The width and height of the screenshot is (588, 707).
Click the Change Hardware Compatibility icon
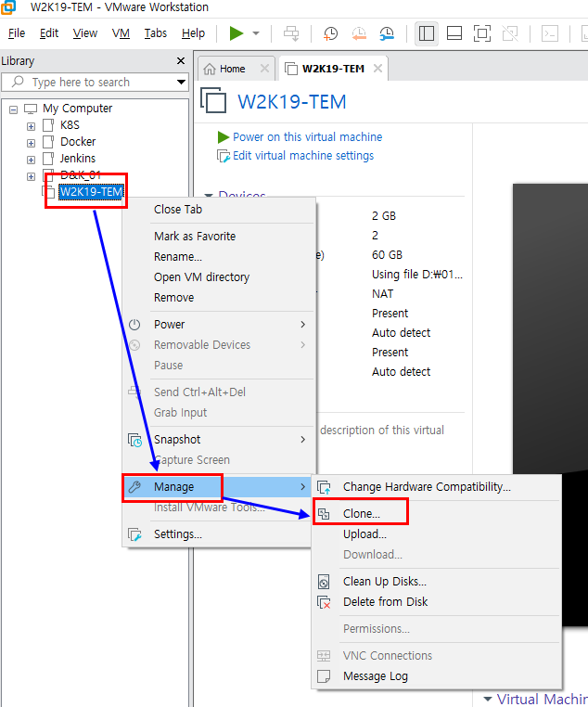click(x=324, y=487)
